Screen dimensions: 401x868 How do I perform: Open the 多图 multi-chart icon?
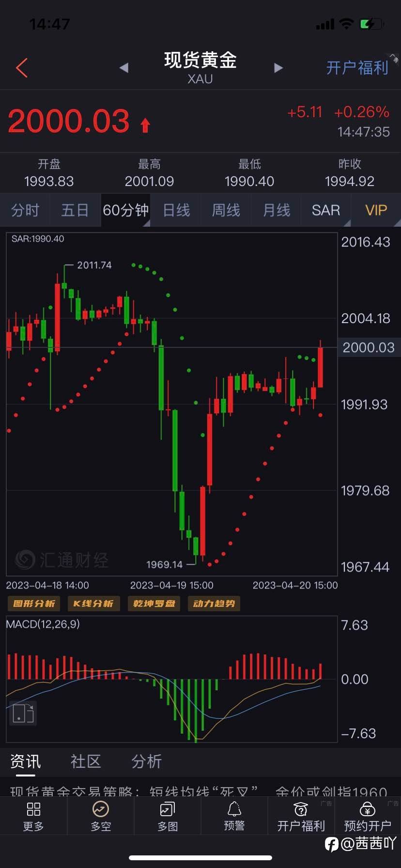click(168, 809)
